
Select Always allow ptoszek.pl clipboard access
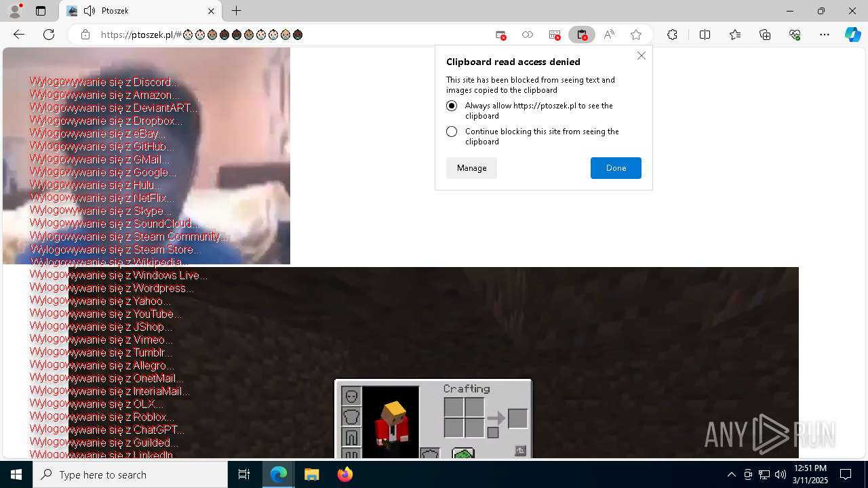pos(452,106)
